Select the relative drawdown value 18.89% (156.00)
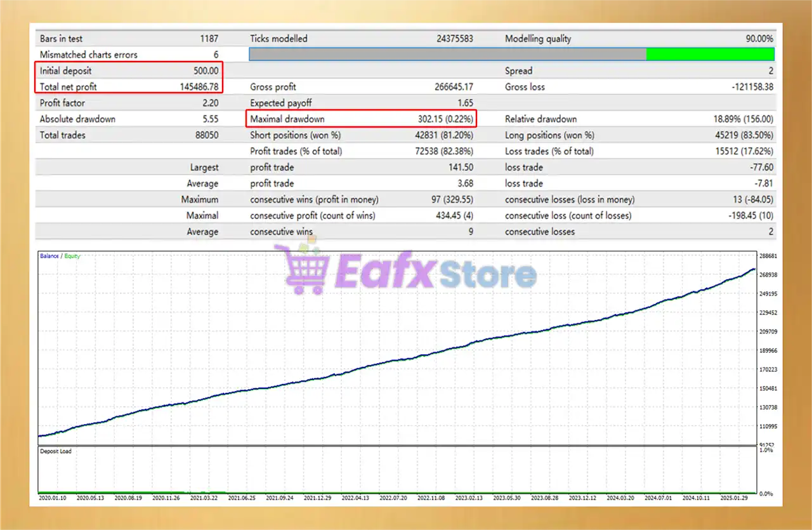This screenshot has width=812, height=530. 743,119
